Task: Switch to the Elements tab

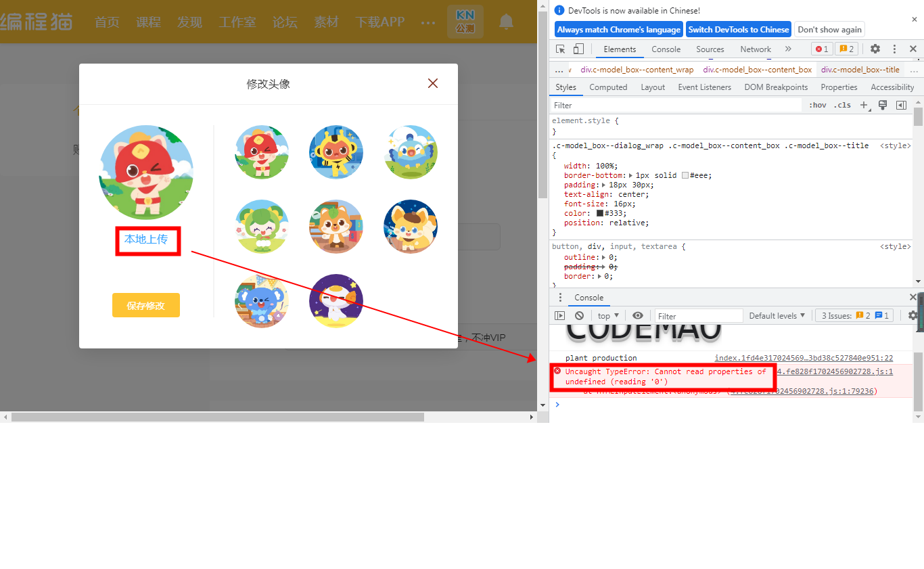Action: click(620, 49)
